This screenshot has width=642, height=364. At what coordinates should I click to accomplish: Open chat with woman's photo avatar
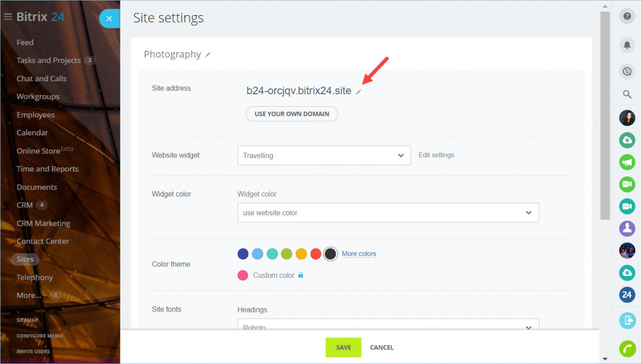pyautogui.click(x=627, y=118)
